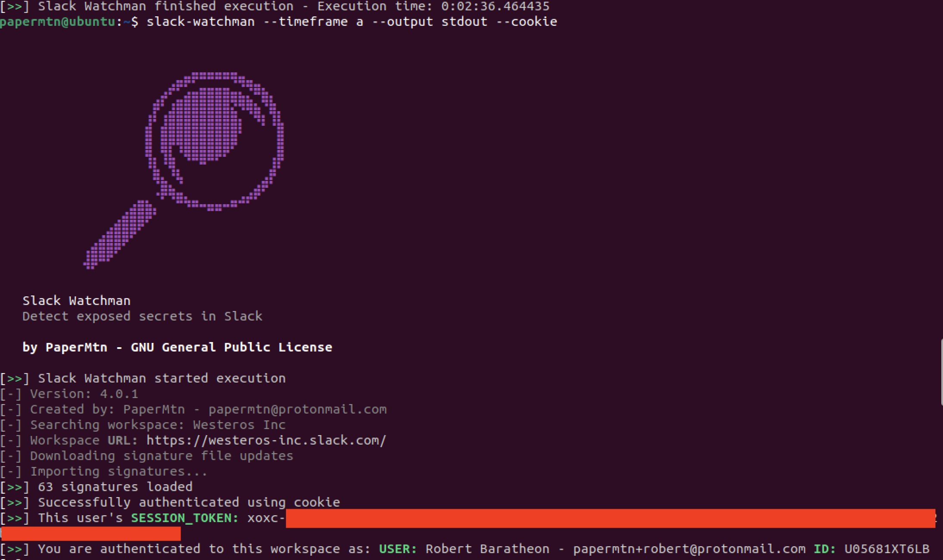Screen dimensions: 943x560
Task: Click the Robert Baratheon user name
Action: click(x=487, y=549)
